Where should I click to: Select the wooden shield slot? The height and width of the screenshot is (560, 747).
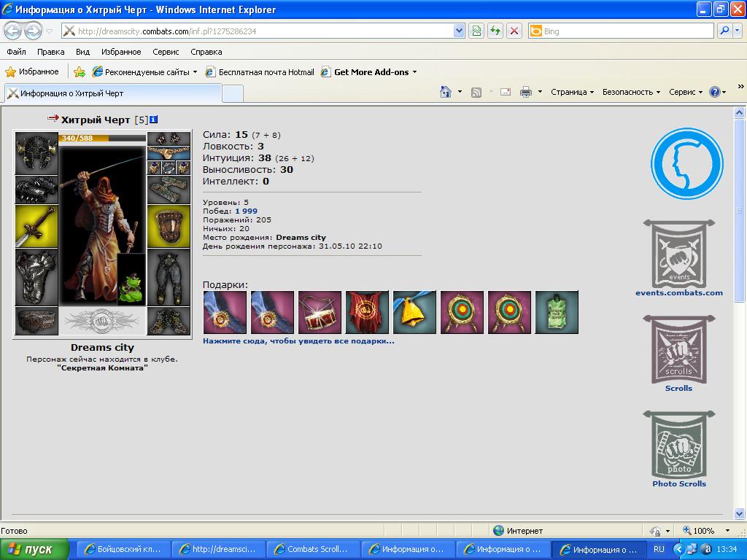pos(169,226)
